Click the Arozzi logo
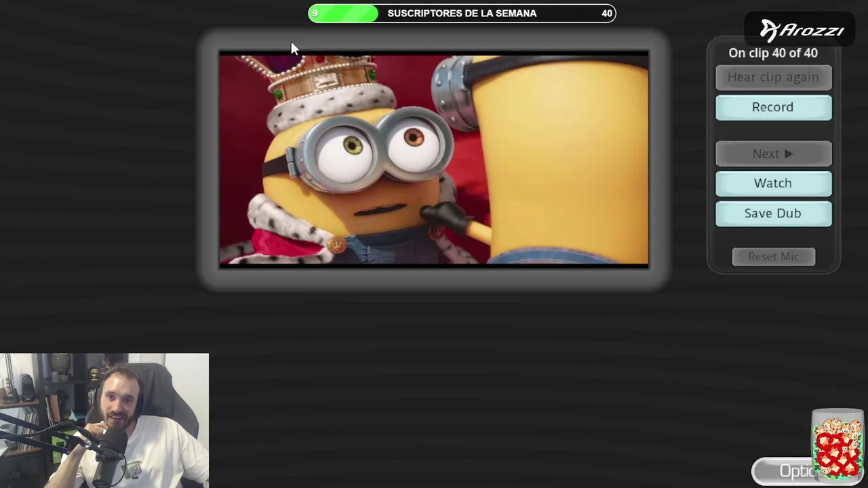Screen dimensions: 868x488 tap(802, 30)
